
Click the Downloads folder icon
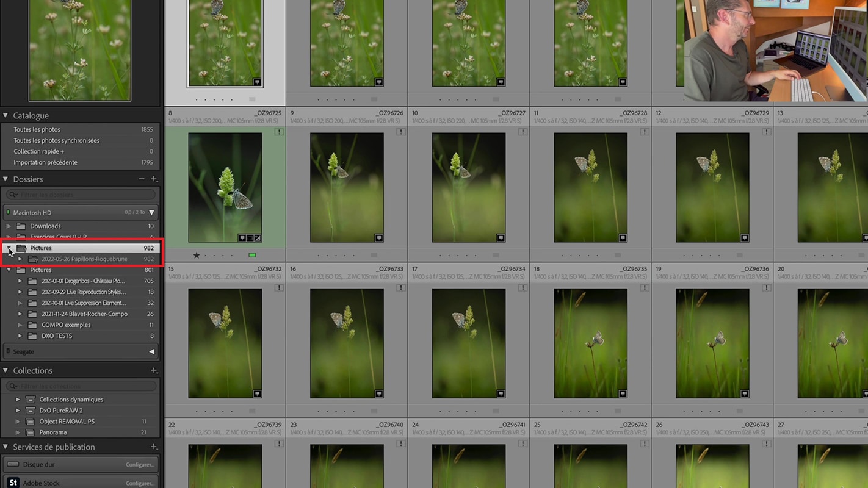(x=21, y=226)
